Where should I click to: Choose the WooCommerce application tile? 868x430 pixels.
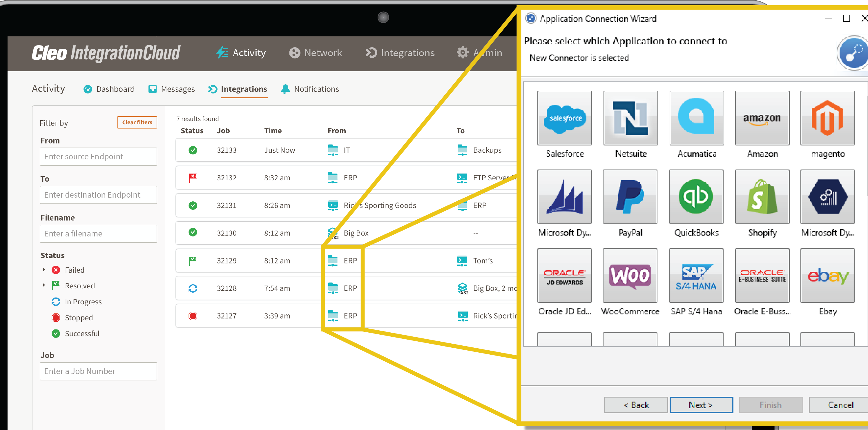coord(630,276)
